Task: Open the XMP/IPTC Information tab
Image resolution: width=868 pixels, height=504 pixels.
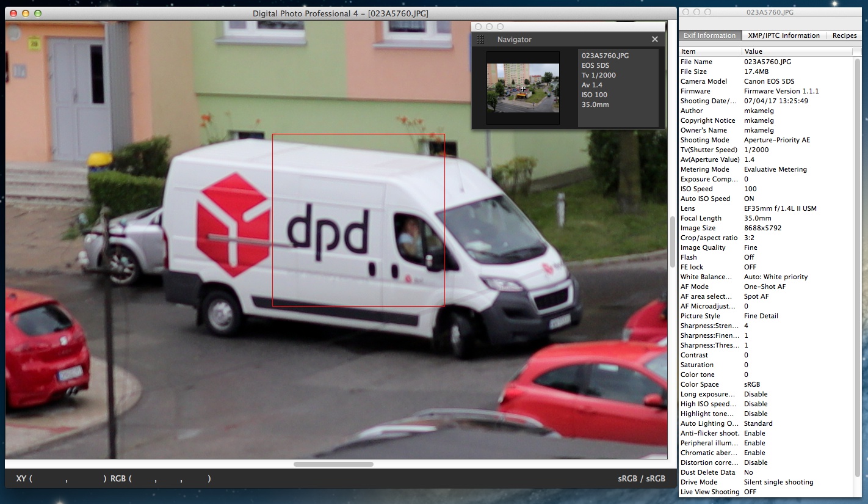Action: pyautogui.click(x=784, y=35)
